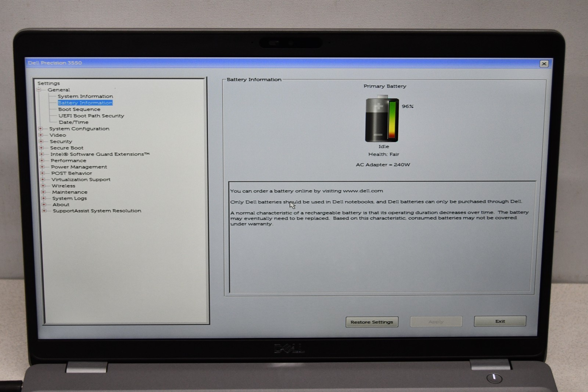Click the 'Health: Fair' status text

(384, 154)
